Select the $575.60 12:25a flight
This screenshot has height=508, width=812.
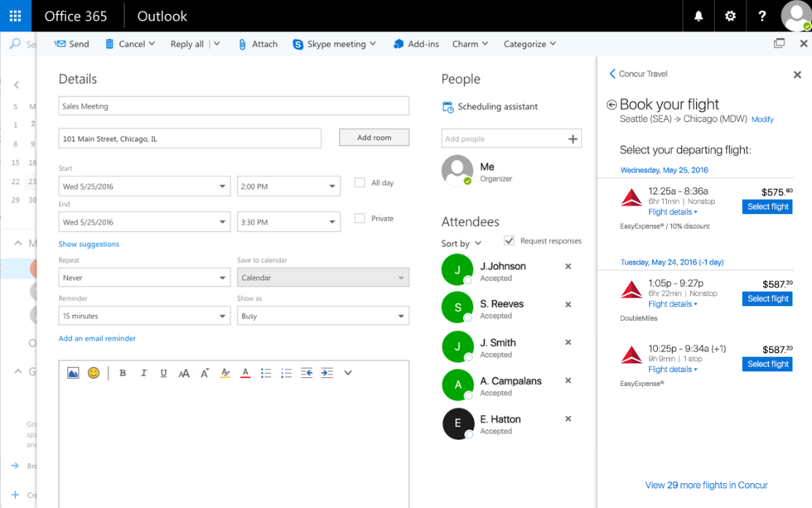pyautogui.click(x=767, y=206)
